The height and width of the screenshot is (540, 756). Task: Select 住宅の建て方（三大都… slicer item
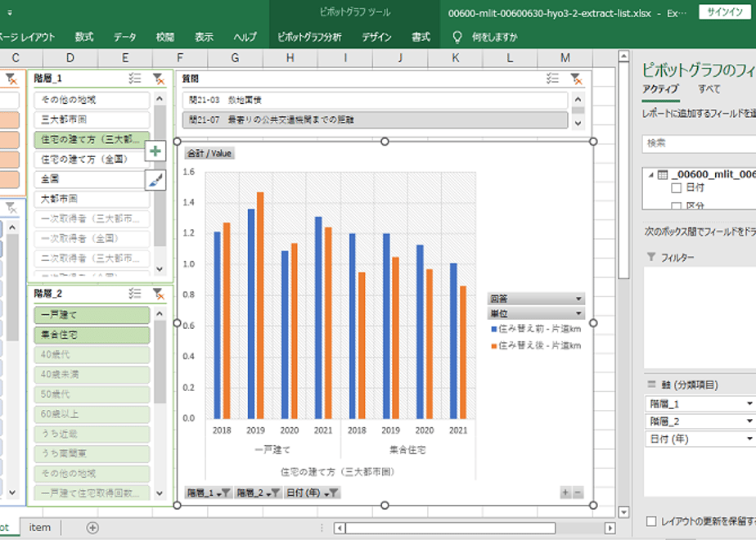click(92, 139)
